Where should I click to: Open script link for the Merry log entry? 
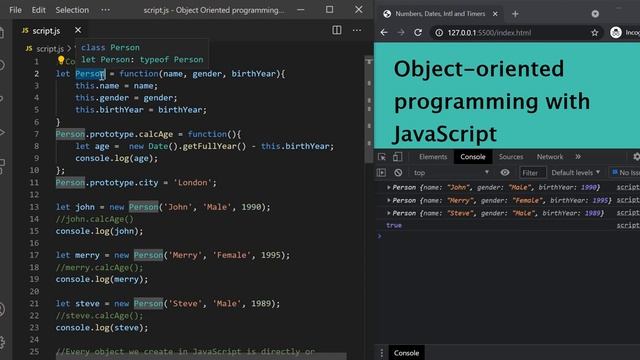point(628,200)
